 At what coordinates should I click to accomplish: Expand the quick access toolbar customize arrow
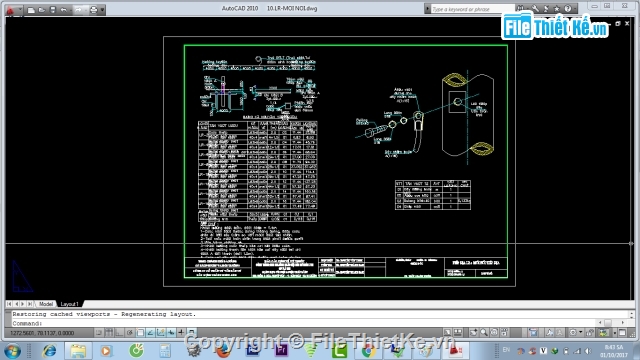point(102,10)
